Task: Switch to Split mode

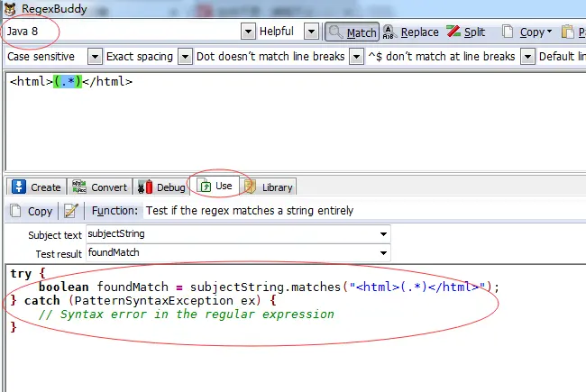Action: pos(466,32)
